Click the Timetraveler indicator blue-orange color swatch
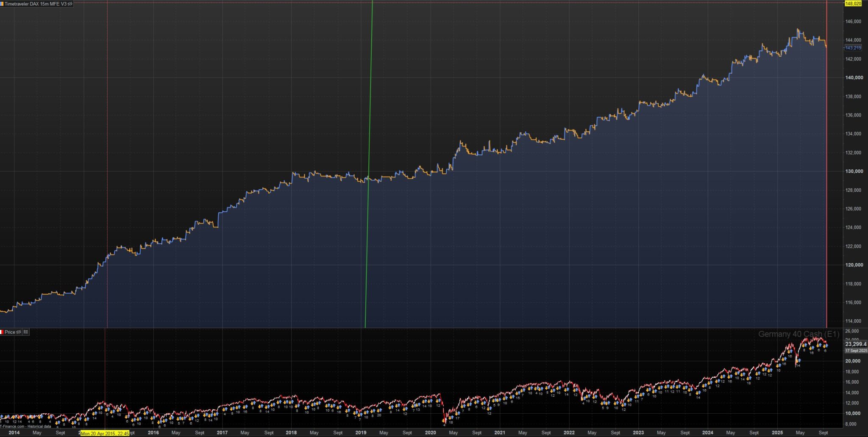Screen dimensions: 868x437 point(2,4)
